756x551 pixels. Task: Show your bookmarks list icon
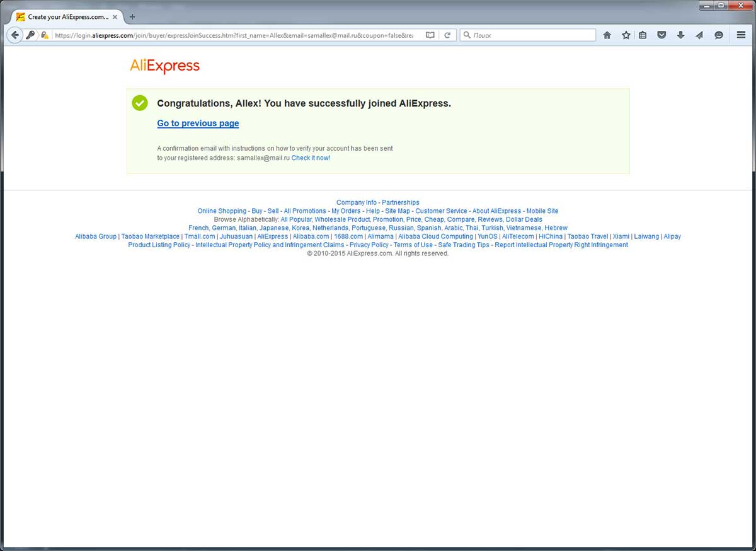[643, 35]
